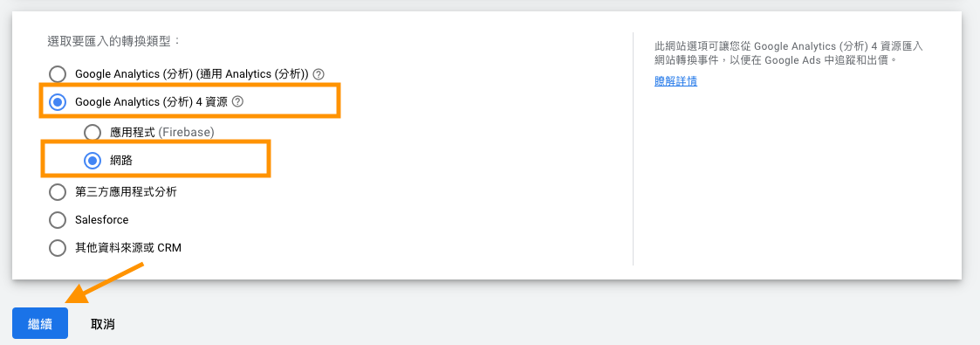The width and height of the screenshot is (980, 345).
Task: Select Google Analytics 4 資源 radio button
Action: [58, 102]
